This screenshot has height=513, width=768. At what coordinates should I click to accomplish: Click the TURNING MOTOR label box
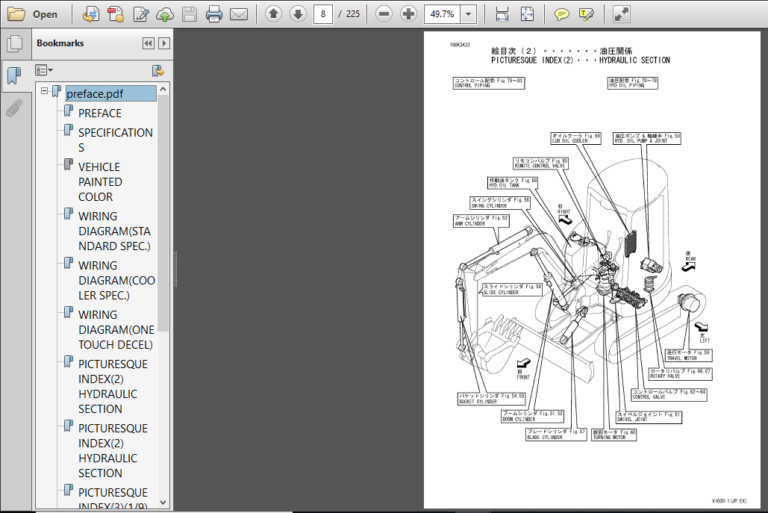click(614, 435)
